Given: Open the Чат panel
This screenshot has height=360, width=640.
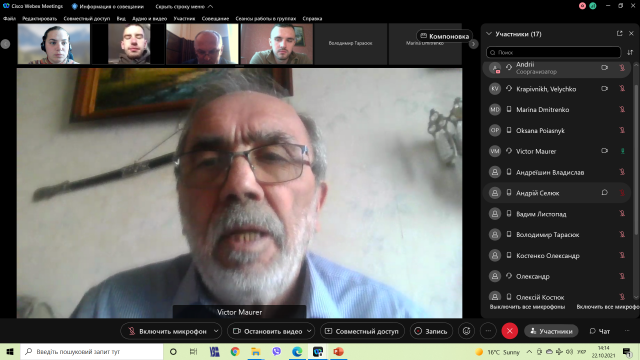Looking at the screenshot, I should click(x=600, y=331).
